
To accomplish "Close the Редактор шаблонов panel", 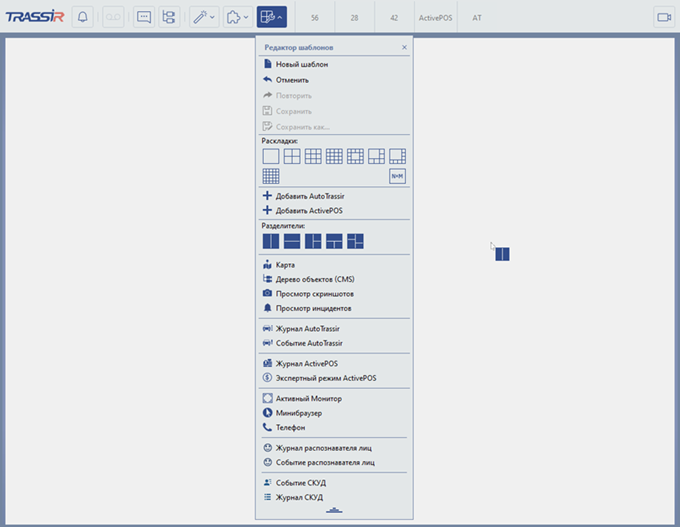I will [x=404, y=47].
